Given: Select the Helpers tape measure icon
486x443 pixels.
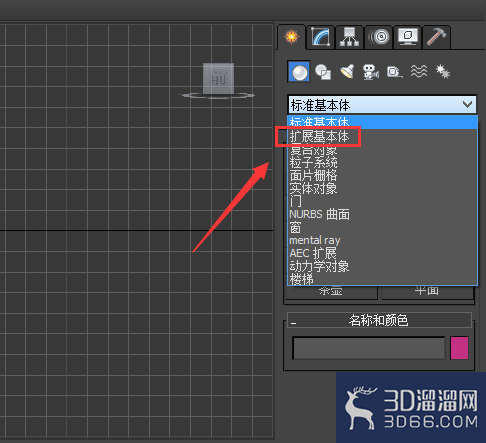Looking at the screenshot, I should (x=395, y=71).
